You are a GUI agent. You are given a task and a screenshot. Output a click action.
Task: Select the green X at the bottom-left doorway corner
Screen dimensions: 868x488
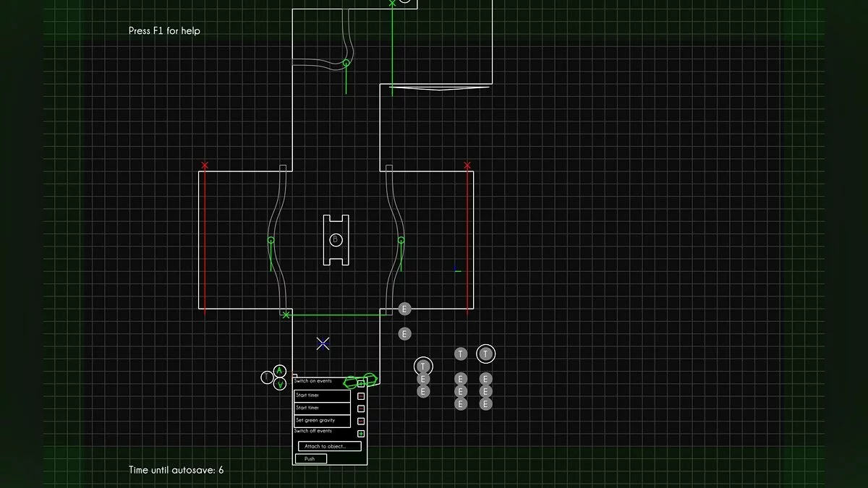point(286,314)
